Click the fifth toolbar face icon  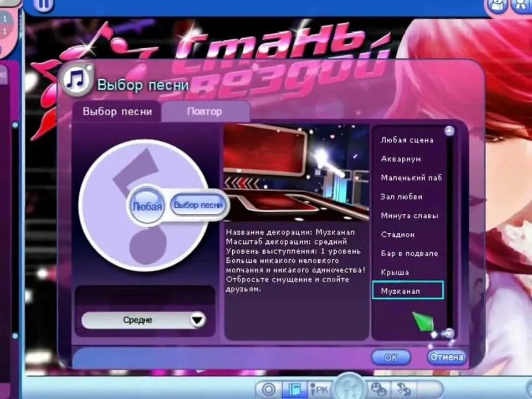click(404, 390)
